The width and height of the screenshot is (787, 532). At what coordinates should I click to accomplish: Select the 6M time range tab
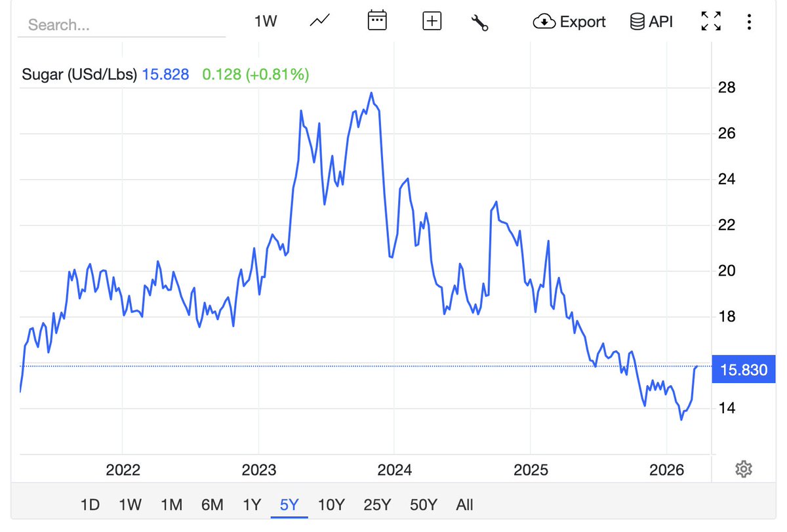[x=212, y=505]
